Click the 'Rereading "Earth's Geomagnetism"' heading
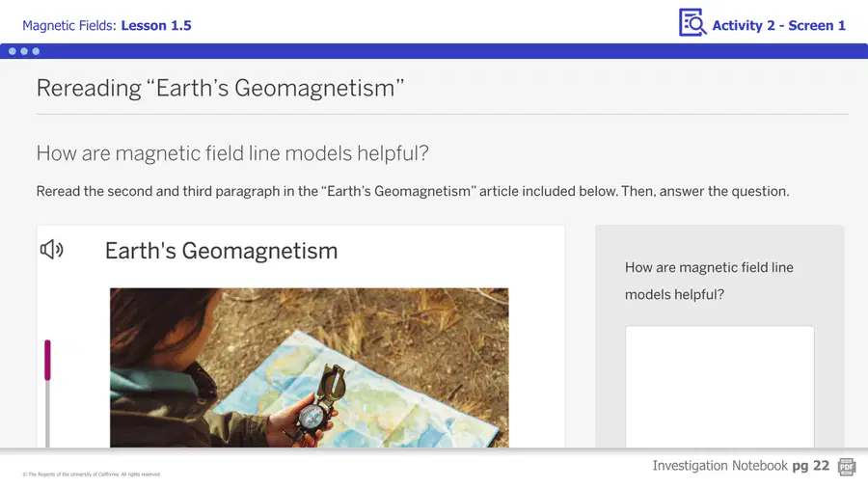 click(220, 89)
